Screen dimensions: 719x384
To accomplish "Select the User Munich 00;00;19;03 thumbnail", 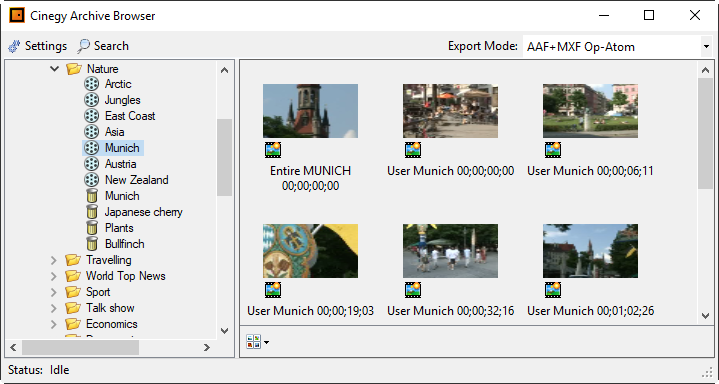I will tap(310, 250).
